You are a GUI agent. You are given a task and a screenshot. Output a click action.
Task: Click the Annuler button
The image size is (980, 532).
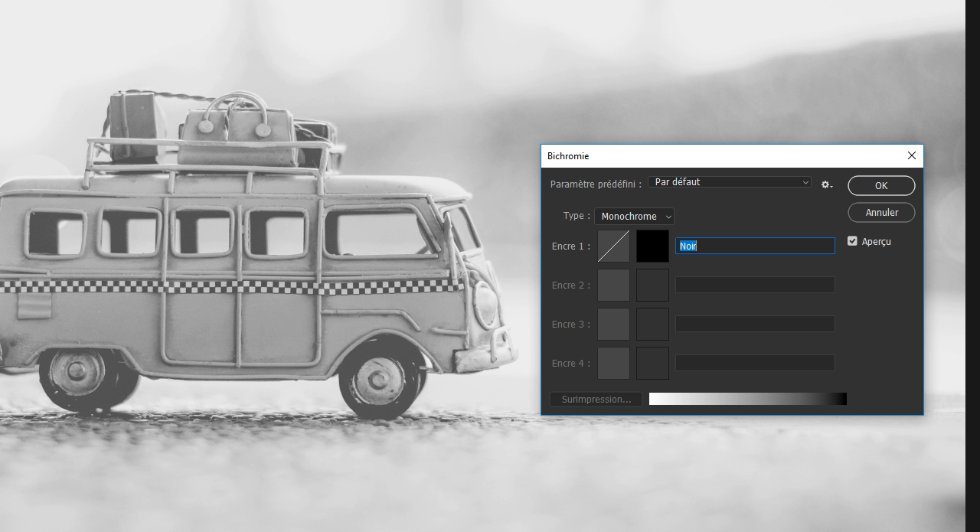[x=881, y=212]
